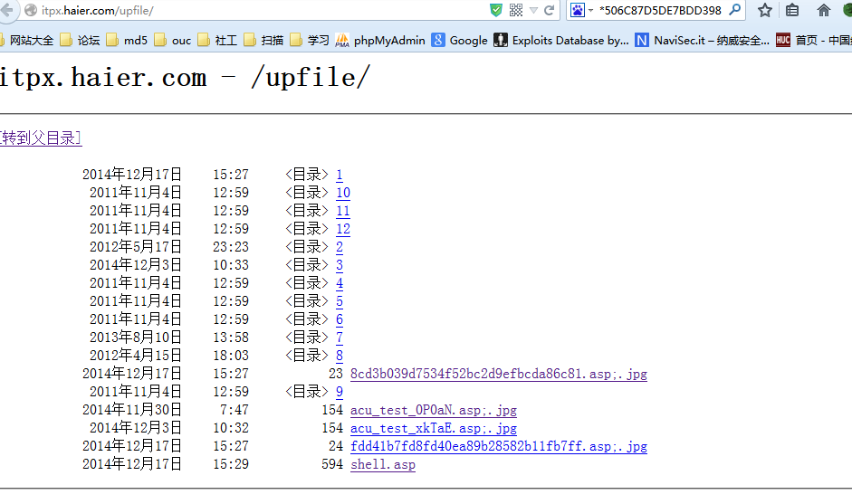Open the 社工 bookmark folder

pyautogui.click(x=217, y=40)
